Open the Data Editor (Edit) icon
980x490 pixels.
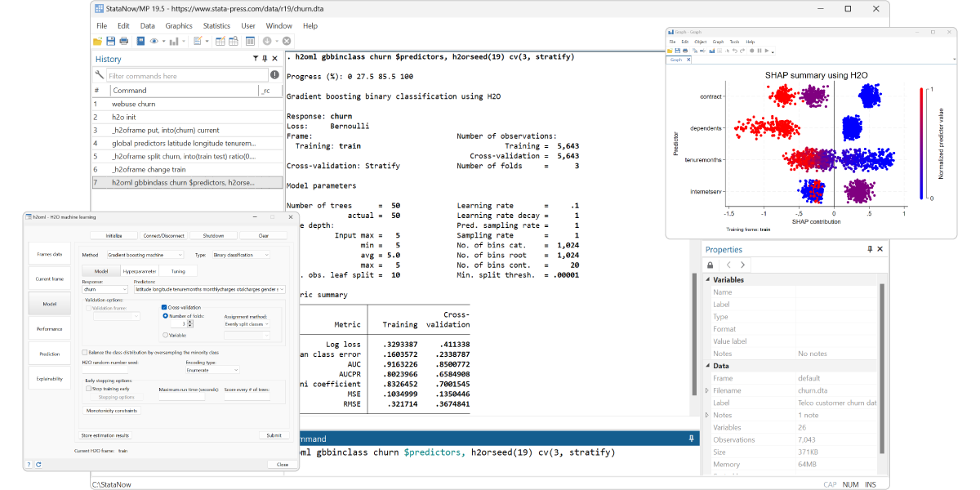[x=220, y=41]
